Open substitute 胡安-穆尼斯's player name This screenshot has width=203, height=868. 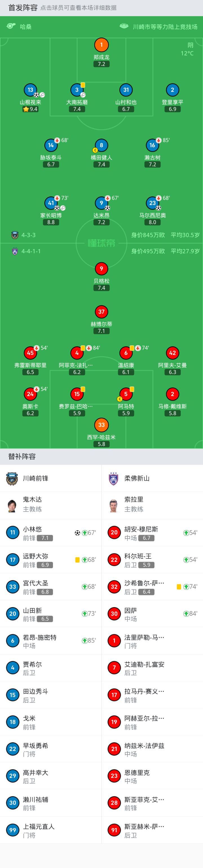tap(141, 529)
